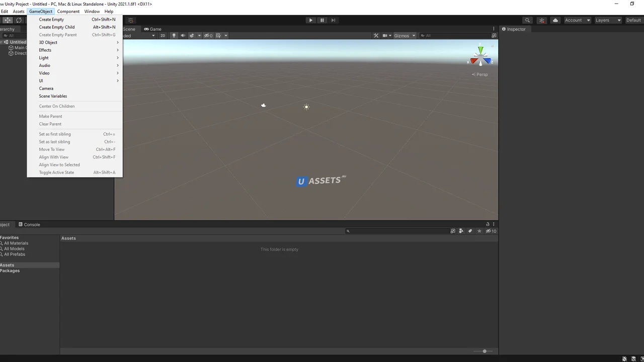Click the Untitled scene Unity icon in Hierarchy

click(7, 42)
